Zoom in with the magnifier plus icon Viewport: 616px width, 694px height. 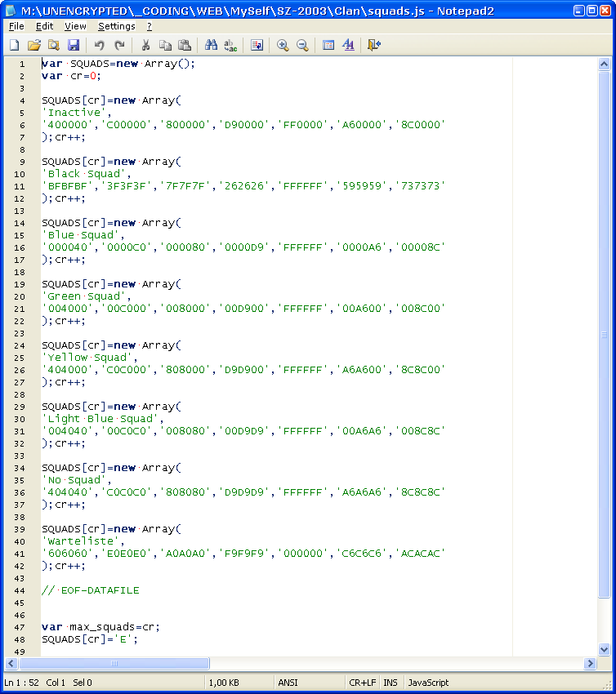pyautogui.click(x=283, y=45)
